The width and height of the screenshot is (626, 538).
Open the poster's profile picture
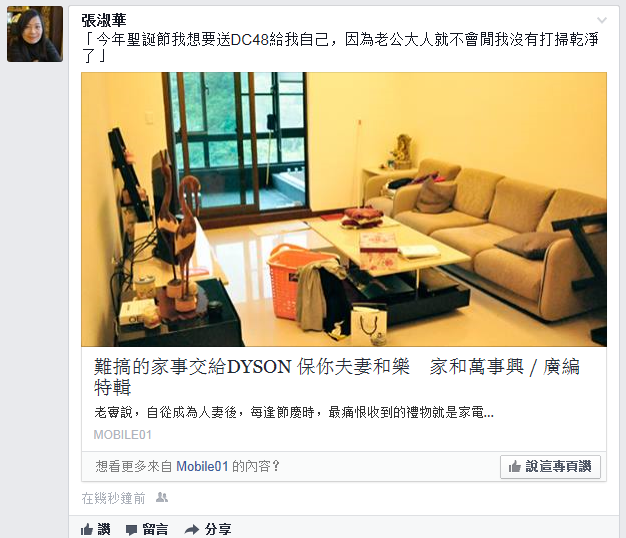click(x=35, y=34)
